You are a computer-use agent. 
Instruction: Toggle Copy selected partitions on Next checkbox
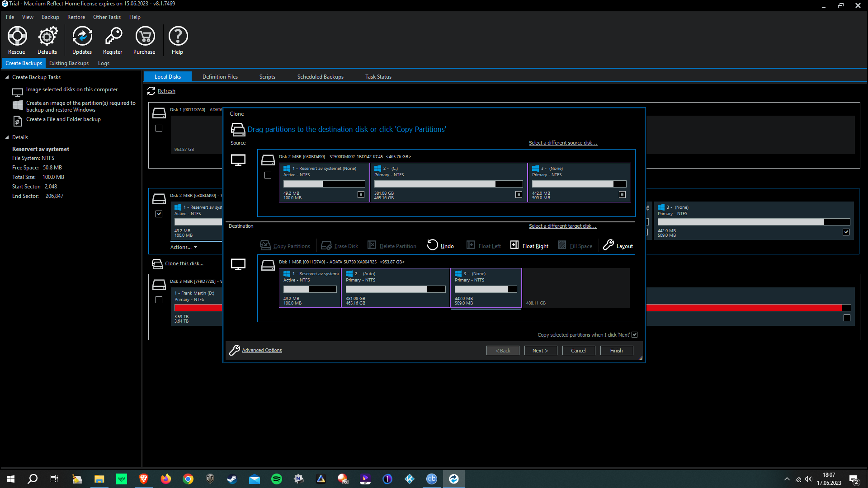(635, 335)
